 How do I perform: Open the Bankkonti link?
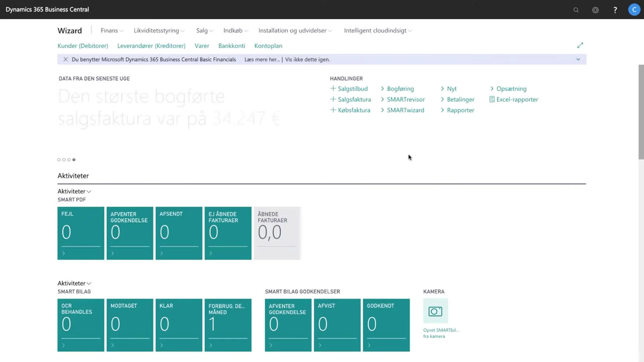pyautogui.click(x=231, y=46)
